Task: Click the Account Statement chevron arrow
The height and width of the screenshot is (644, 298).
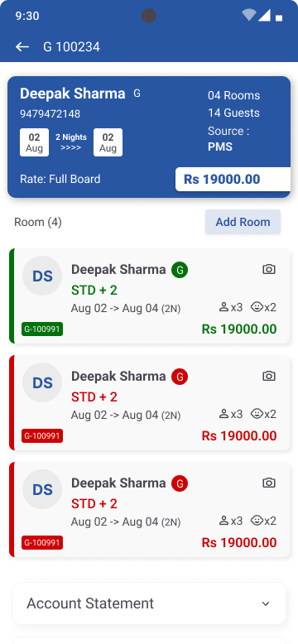Action: (266, 603)
